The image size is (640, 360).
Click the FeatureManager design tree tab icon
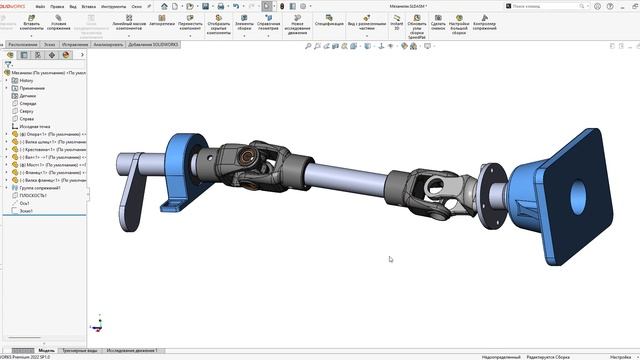[10, 55]
